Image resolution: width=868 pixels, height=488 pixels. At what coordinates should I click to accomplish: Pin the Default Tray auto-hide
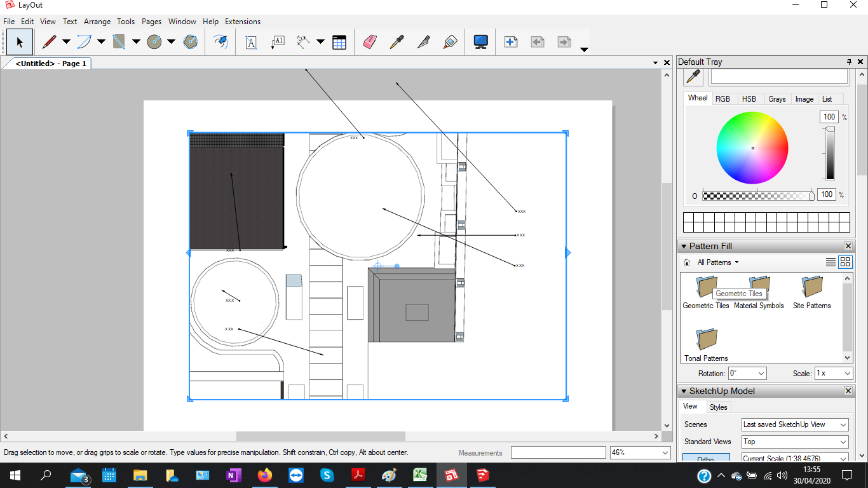tap(849, 62)
